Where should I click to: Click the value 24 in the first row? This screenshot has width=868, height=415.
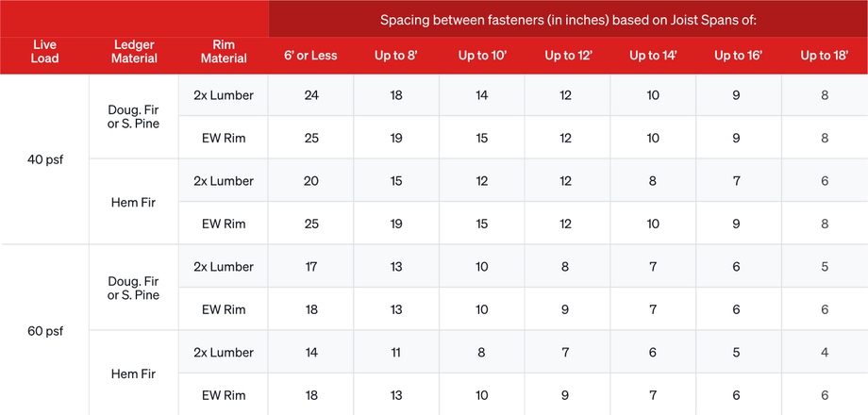point(310,95)
